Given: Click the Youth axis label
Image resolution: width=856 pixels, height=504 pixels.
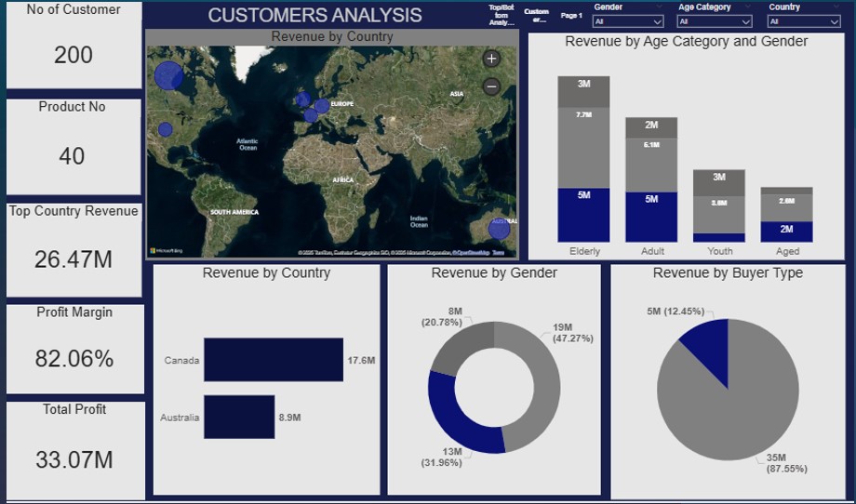Looking at the screenshot, I should tap(719, 251).
